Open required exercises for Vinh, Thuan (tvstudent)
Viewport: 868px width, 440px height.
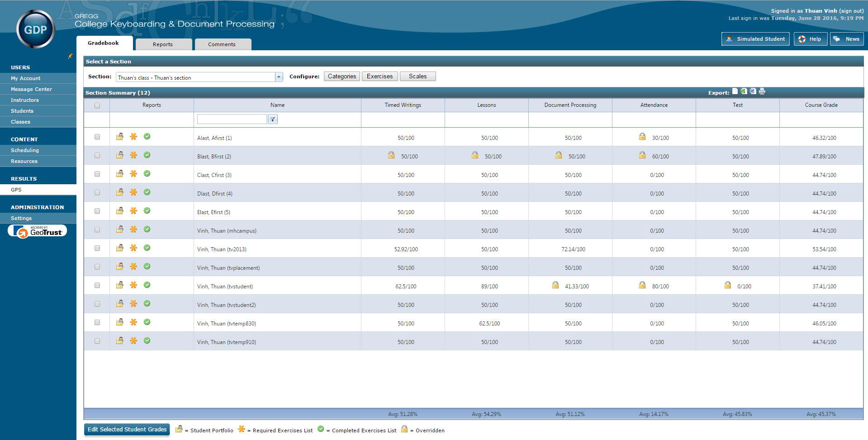tap(133, 285)
